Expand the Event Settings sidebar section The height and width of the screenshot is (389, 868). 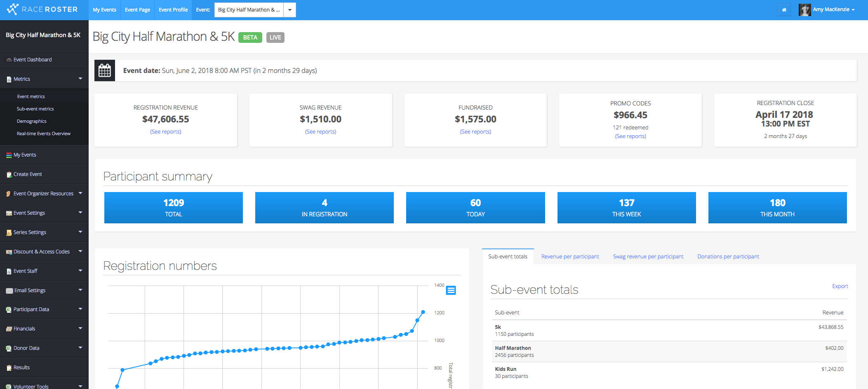coord(80,213)
